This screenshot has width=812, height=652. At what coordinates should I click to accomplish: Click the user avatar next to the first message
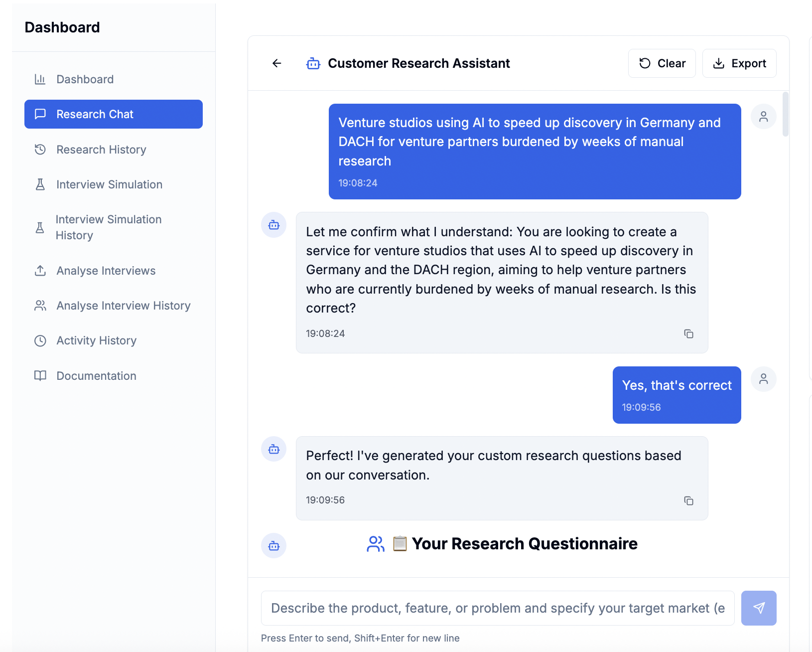pyautogui.click(x=764, y=116)
